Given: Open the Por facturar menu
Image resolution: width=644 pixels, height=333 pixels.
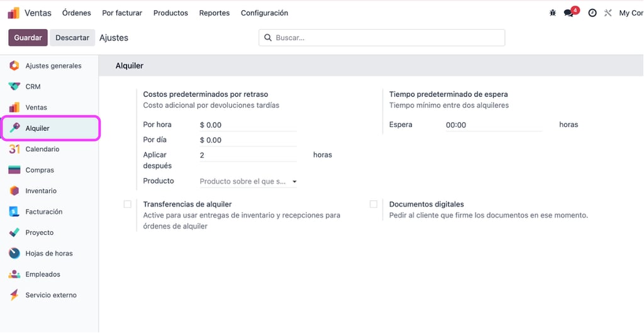Looking at the screenshot, I should [x=122, y=13].
